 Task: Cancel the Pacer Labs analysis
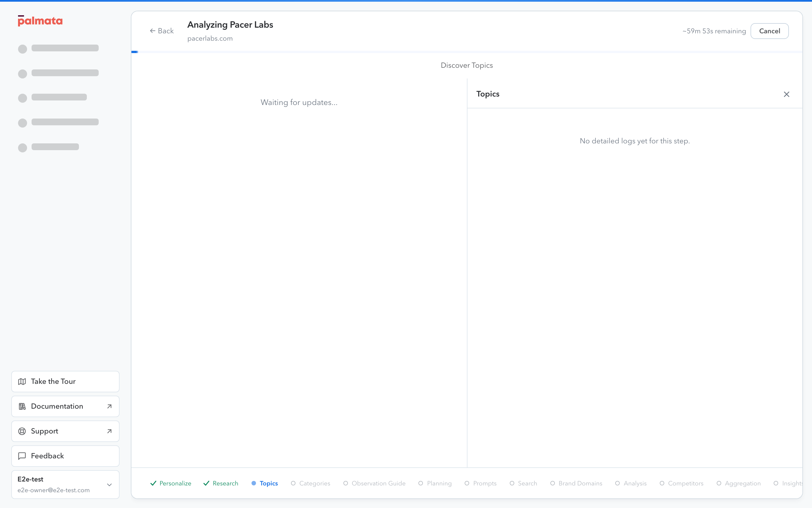(769, 31)
